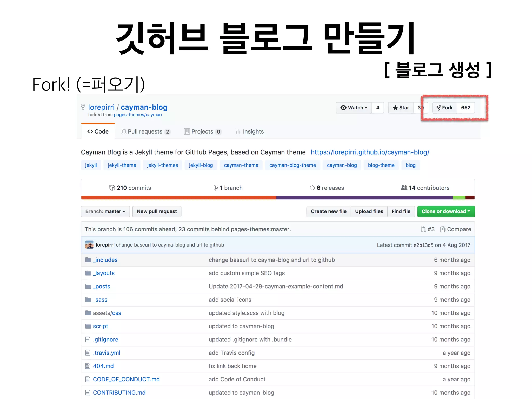View the 210 commits history
Image resolution: width=532 pixels, height=399 pixels.
coord(130,188)
